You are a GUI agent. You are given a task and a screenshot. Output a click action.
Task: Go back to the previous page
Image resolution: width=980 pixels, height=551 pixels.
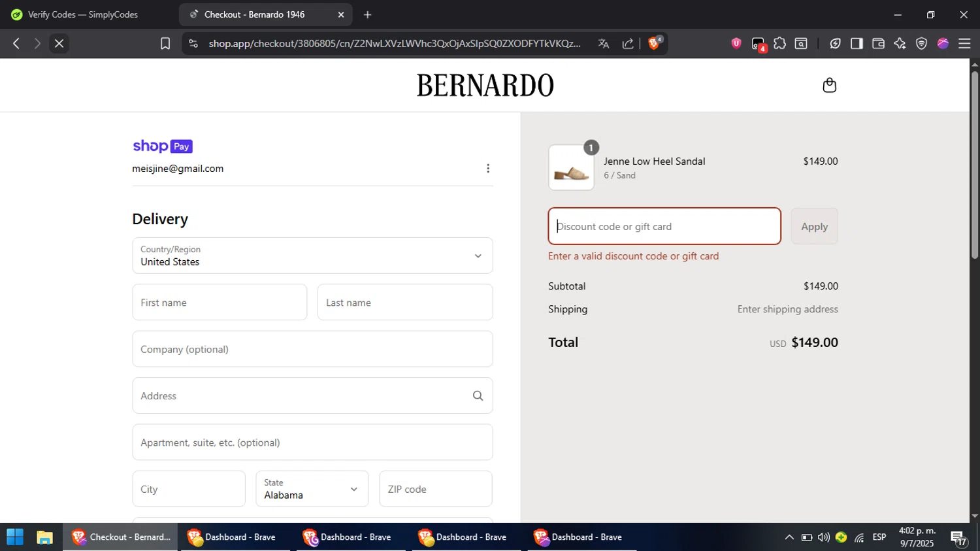tap(16, 43)
